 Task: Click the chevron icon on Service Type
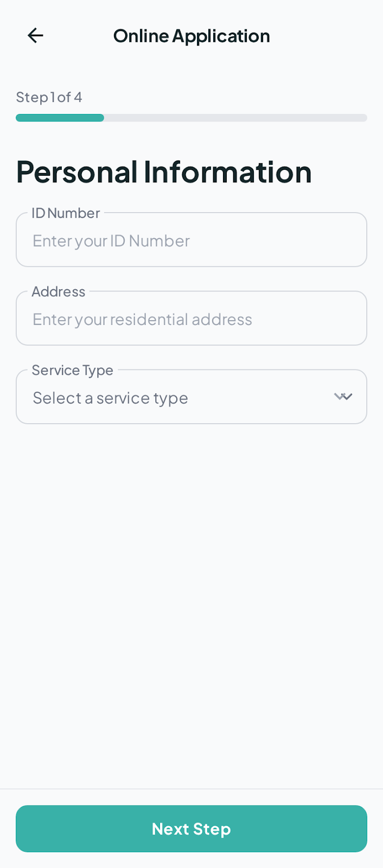pyautogui.click(x=343, y=397)
